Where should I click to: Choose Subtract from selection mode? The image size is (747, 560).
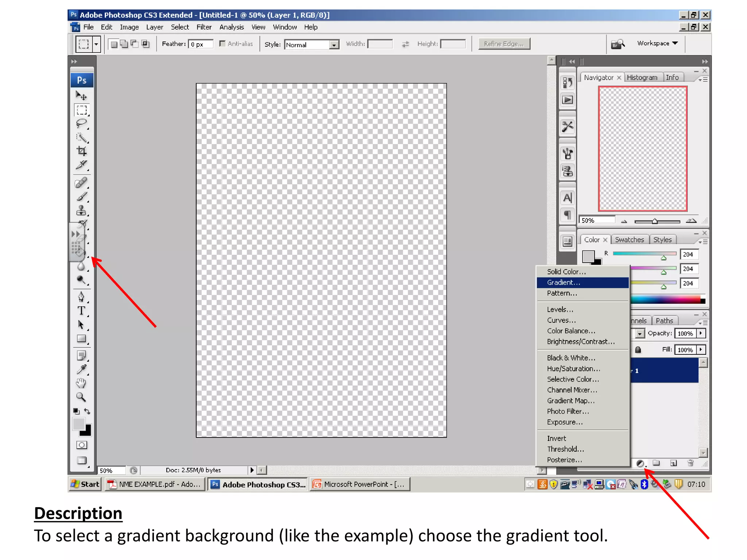[135, 44]
